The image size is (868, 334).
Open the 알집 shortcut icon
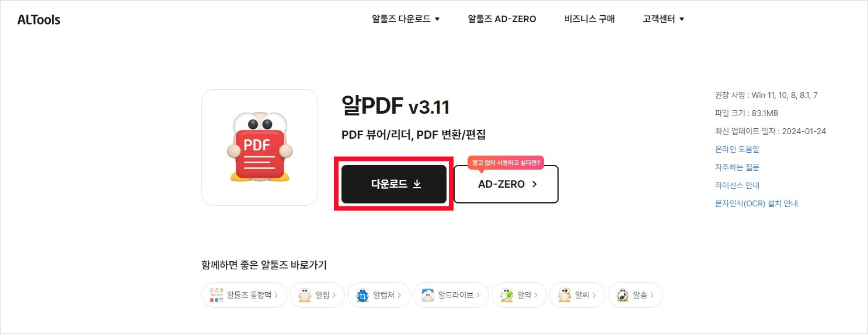[304, 295]
